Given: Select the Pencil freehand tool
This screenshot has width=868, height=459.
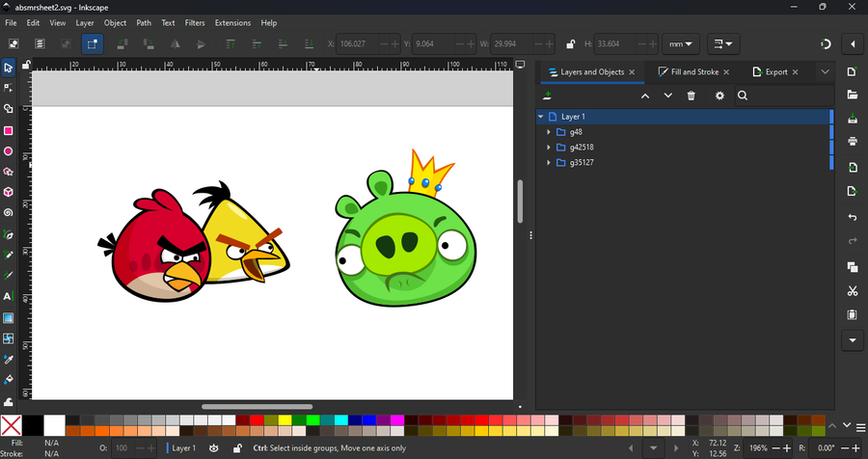Looking at the screenshot, I should (x=9, y=256).
